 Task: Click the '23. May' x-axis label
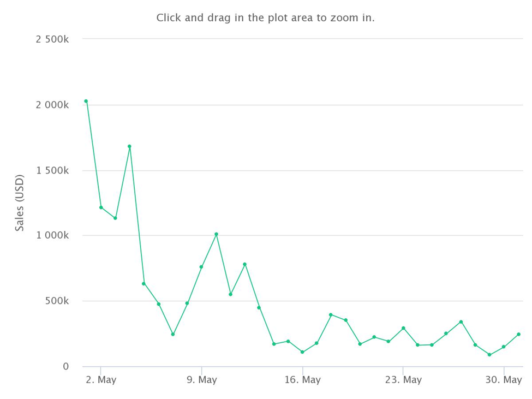pos(403,380)
